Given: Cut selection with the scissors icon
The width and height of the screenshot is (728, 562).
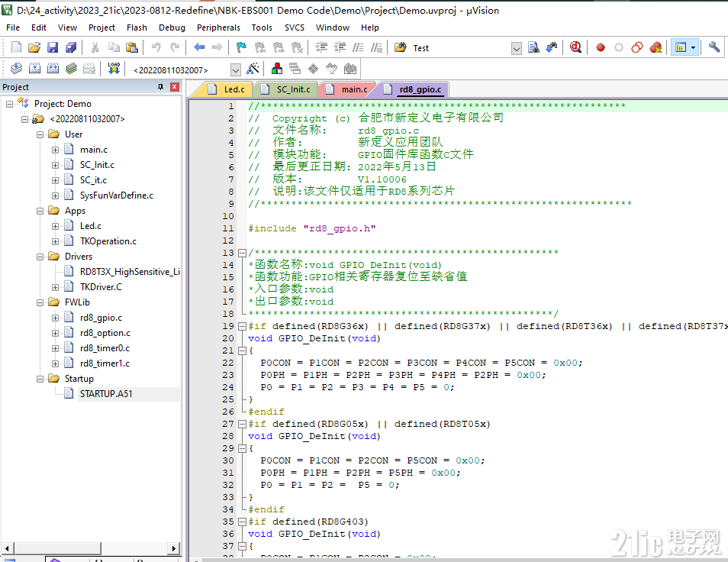Looking at the screenshot, I should click(x=95, y=47).
